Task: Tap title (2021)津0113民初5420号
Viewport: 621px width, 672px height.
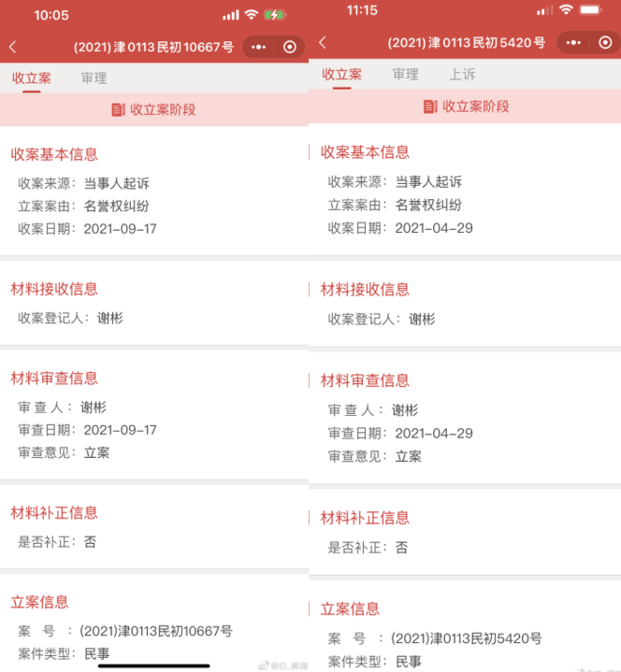Action: point(466,42)
